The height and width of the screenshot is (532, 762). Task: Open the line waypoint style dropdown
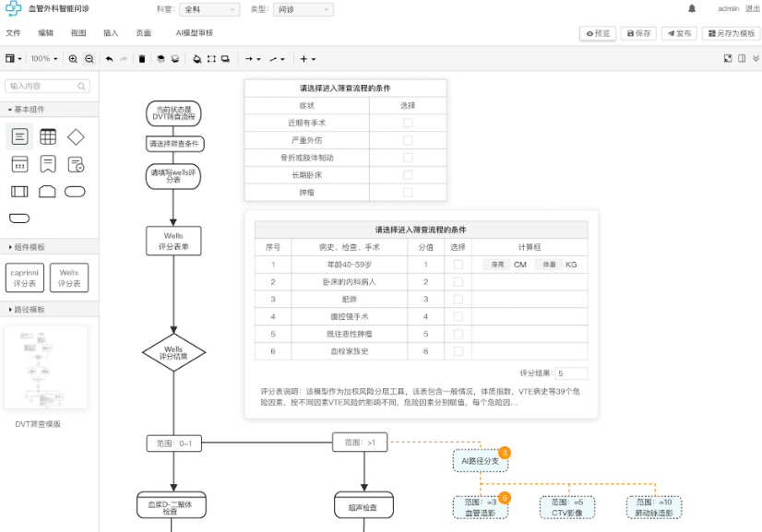point(277,59)
